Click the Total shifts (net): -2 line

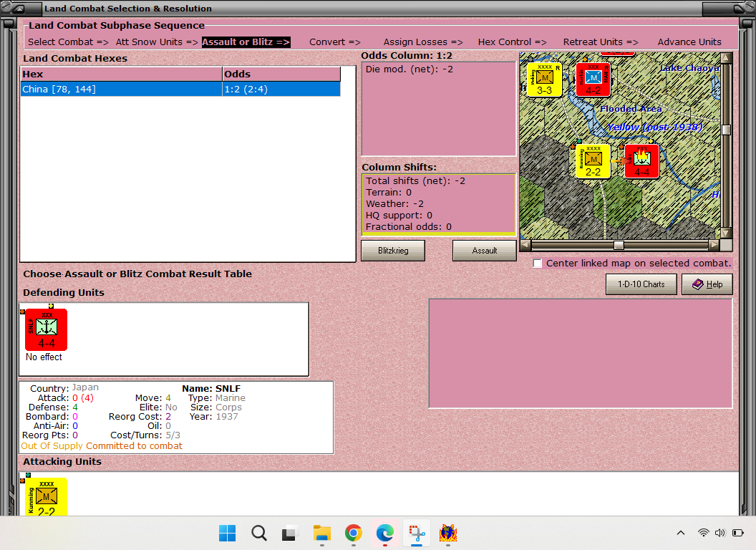(x=416, y=181)
